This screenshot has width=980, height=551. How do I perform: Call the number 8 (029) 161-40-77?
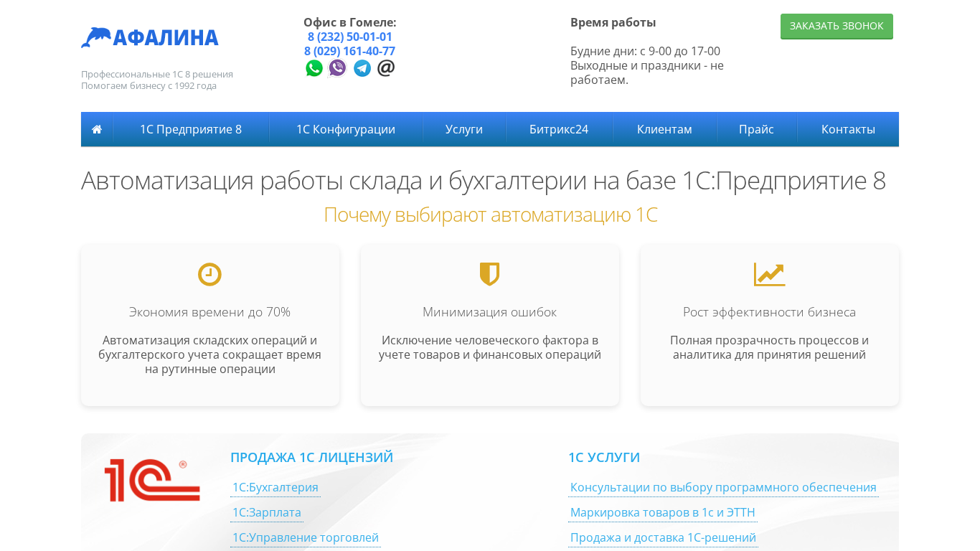350,51
